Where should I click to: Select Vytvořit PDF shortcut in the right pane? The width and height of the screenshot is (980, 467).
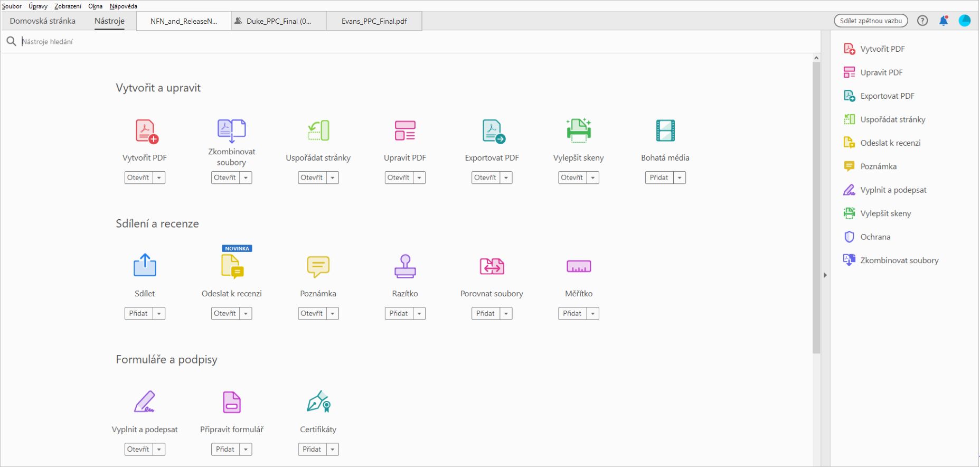pos(874,49)
